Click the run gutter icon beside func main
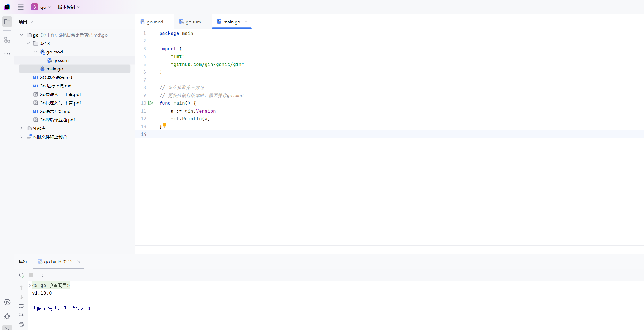This screenshot has width=644, height=330. click(x=151, y=103)
